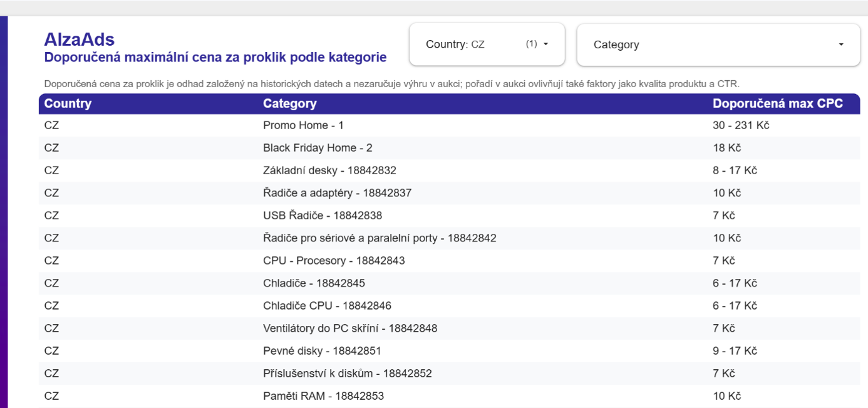868x408 pixels.
Task: Select Příslušenství k diskům - 18842852
Action: (347, 374)
